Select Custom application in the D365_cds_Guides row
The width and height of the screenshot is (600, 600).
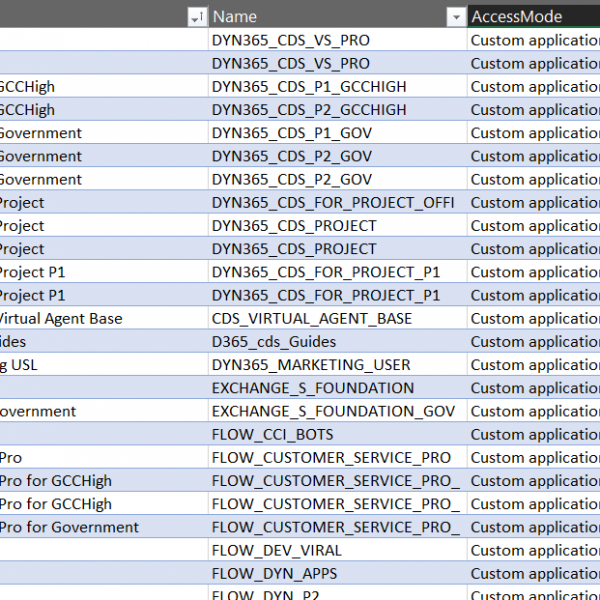point(534,342)
